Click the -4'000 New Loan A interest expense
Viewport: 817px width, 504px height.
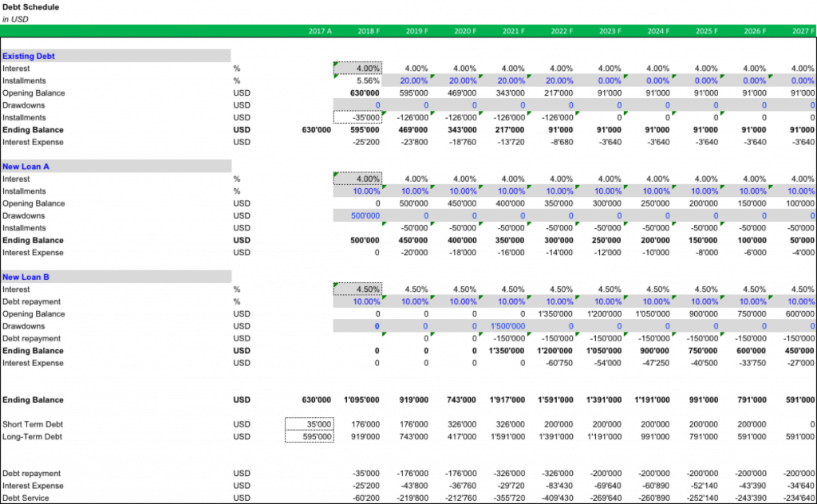802,253
